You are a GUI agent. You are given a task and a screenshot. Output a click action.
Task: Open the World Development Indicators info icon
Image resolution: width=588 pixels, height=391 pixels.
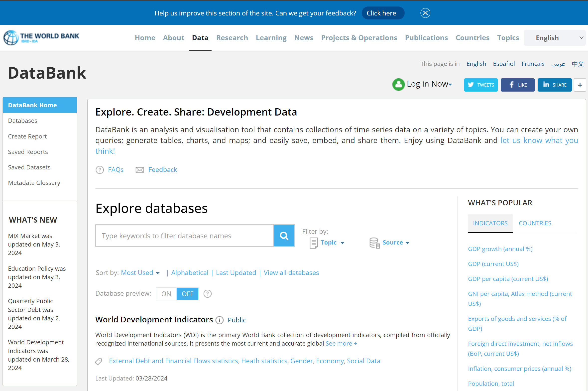pyautogui.click(x=219, y=320)
